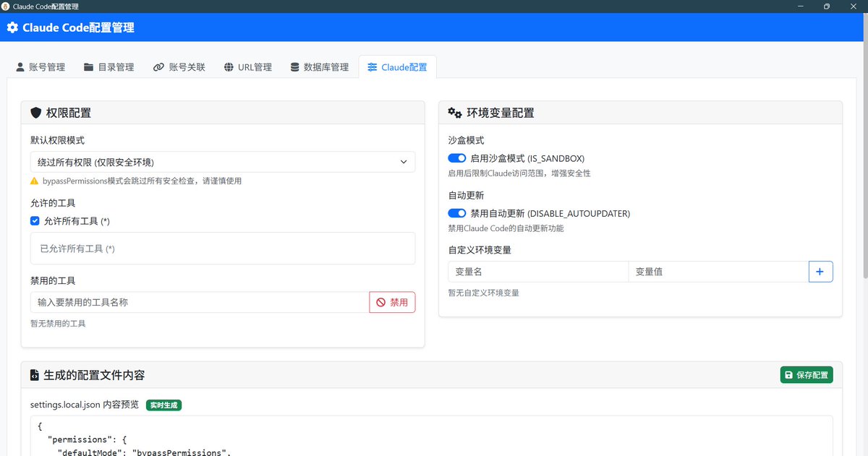Go to the URL管理 tab
868x456 pixels.
tap(248, 67)
